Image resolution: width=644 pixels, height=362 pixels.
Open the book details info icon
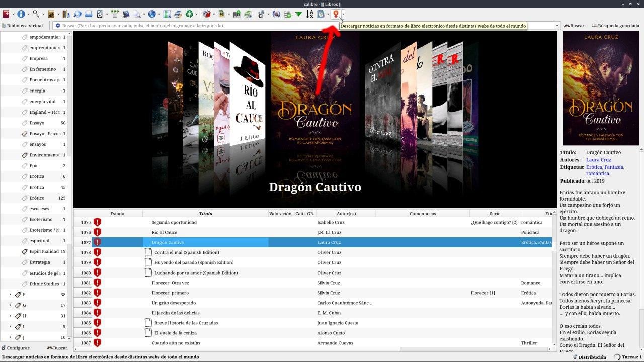pos(21,15)
